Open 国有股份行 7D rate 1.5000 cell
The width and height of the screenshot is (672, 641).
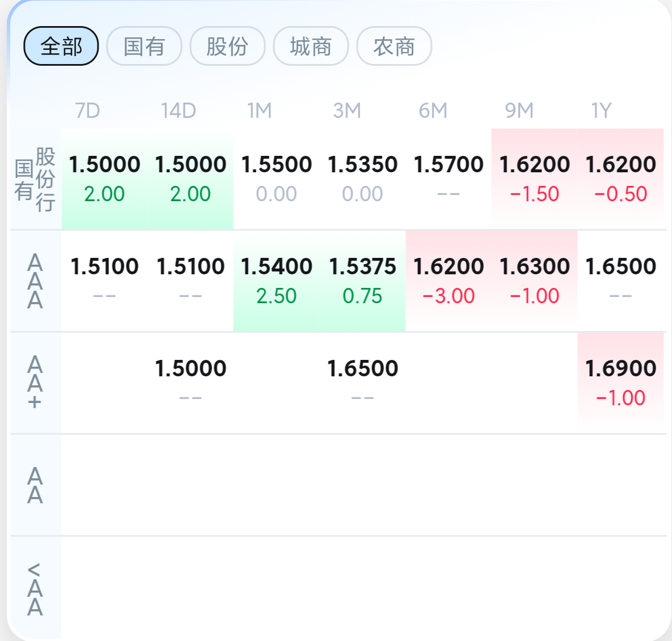[104, 179]
